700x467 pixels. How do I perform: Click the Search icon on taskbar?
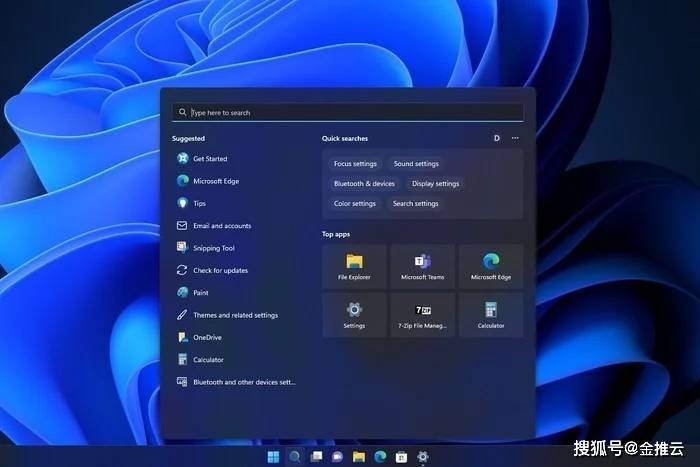295,456
